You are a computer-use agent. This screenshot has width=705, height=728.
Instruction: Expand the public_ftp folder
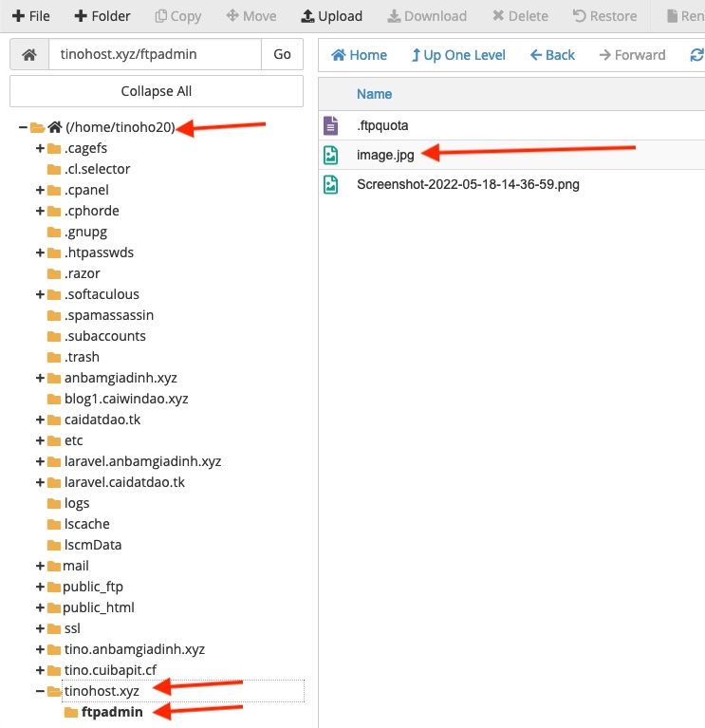pos(40,587)
